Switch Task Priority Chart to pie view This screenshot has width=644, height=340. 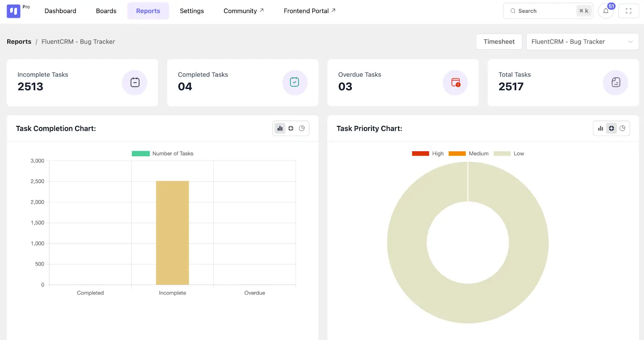623,128
